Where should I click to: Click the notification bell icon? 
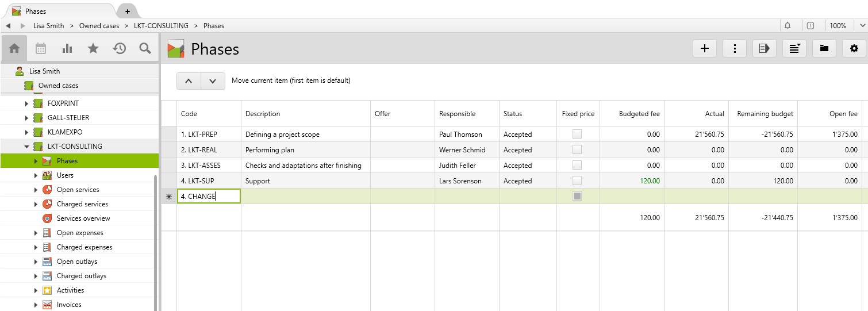(x=788, y=26)
